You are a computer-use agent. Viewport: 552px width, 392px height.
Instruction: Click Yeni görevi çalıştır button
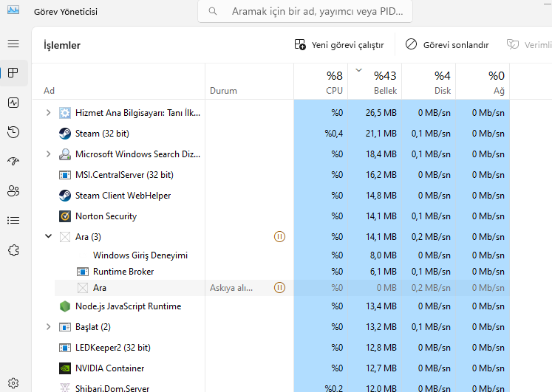point(339,45)
